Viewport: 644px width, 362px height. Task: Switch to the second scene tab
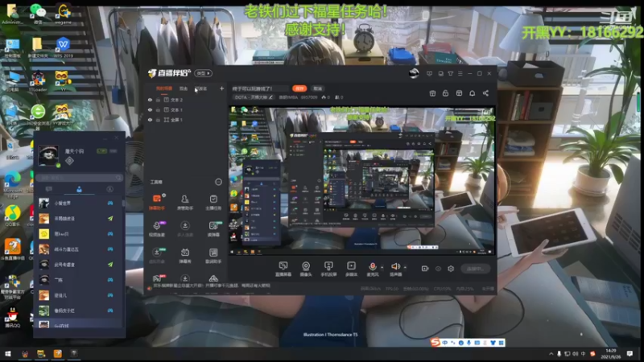[x=184, y=88]
